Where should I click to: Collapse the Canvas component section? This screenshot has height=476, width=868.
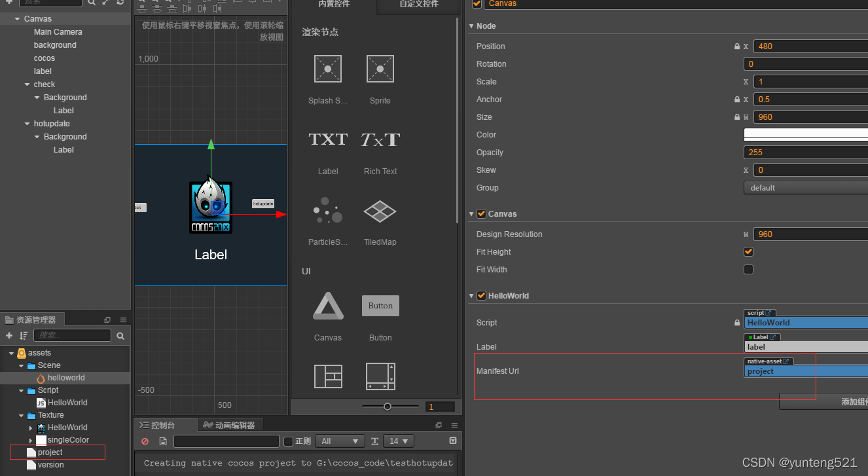(x=471, y=214)
